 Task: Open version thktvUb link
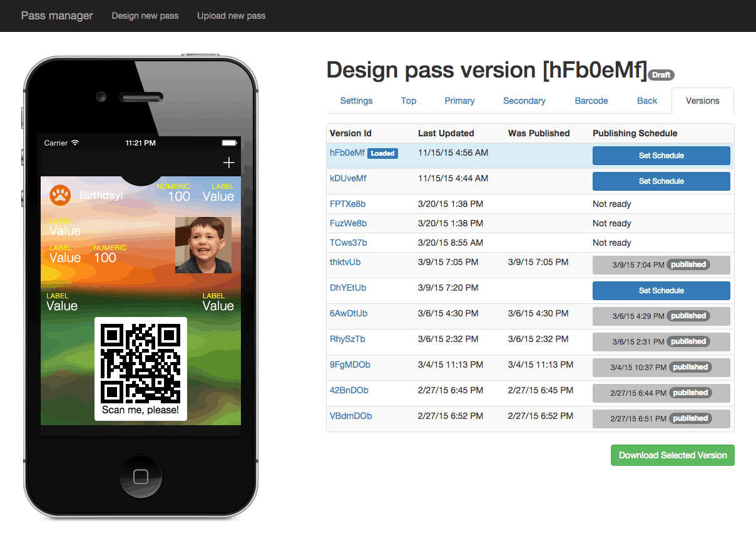pyautogui.click(x=345, y=262)
